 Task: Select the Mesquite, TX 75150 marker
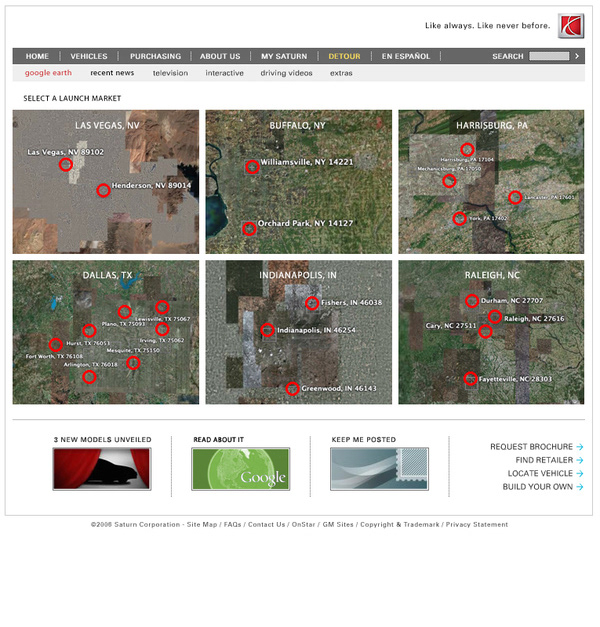click(x=133, y=363)
